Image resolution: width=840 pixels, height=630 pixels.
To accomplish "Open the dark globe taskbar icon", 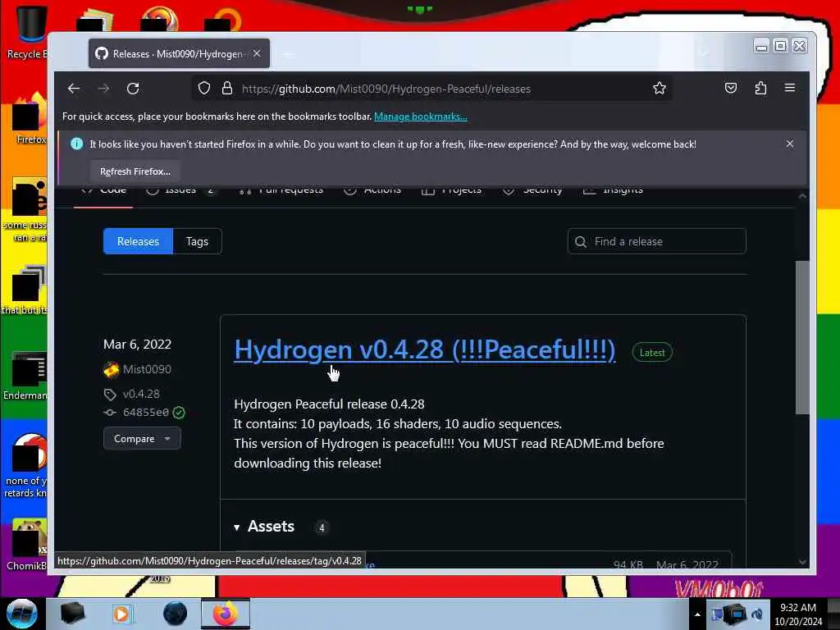I will [176, 614].
